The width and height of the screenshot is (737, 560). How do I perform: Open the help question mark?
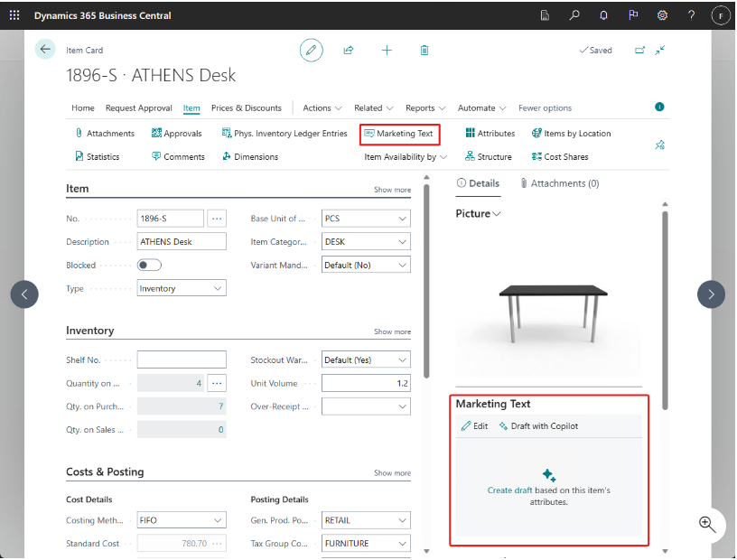pyautogui.click(x=692, y=15)
